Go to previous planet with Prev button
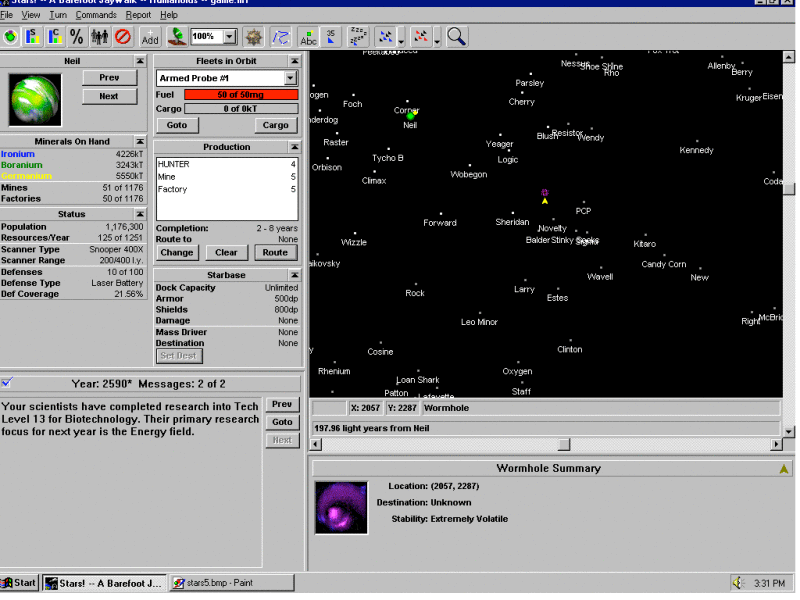This screenshot has height=600, width=800. click(x=109, y=78)
